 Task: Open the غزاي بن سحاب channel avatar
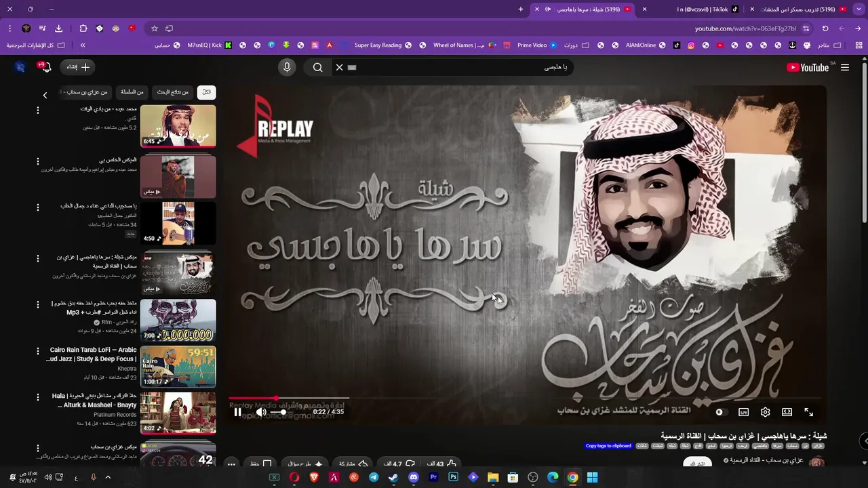(x=816, y=462)
